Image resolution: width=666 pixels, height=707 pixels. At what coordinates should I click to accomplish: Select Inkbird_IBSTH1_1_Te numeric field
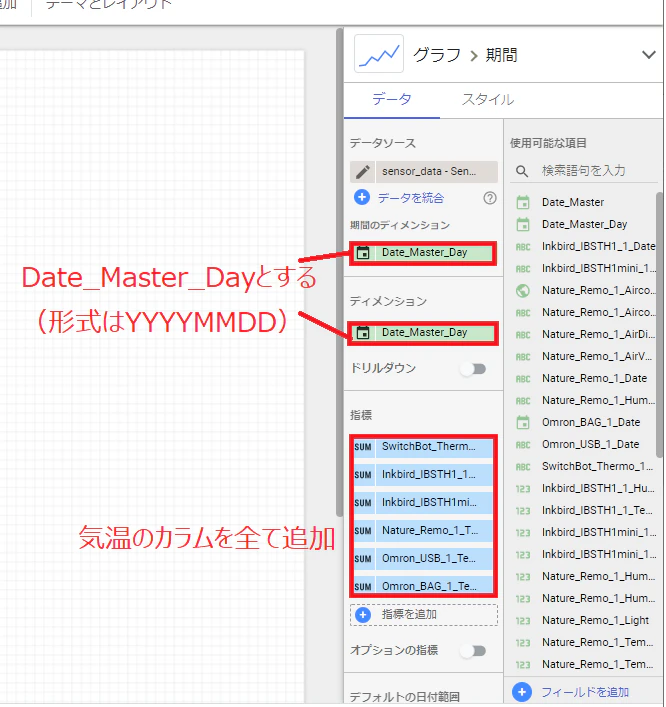[597, 511]
